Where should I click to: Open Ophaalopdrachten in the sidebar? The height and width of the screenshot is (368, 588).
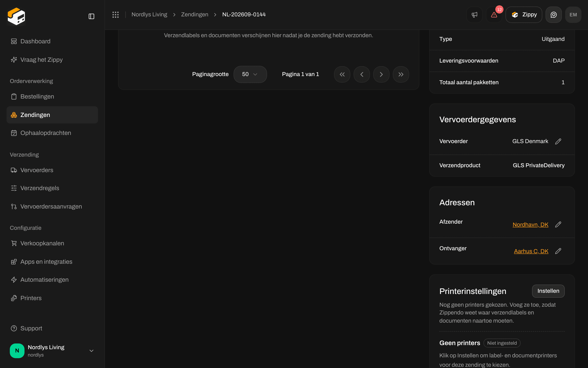[x=52, y=133]
